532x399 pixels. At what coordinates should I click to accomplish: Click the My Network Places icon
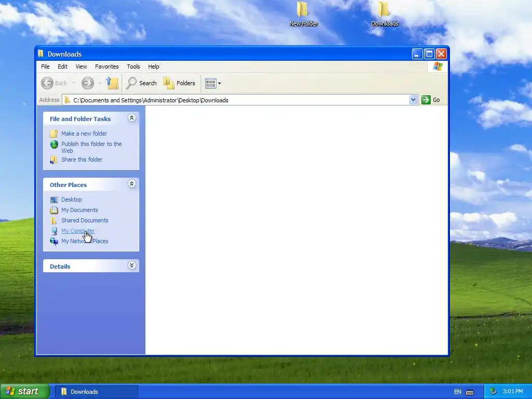[54, 241]
